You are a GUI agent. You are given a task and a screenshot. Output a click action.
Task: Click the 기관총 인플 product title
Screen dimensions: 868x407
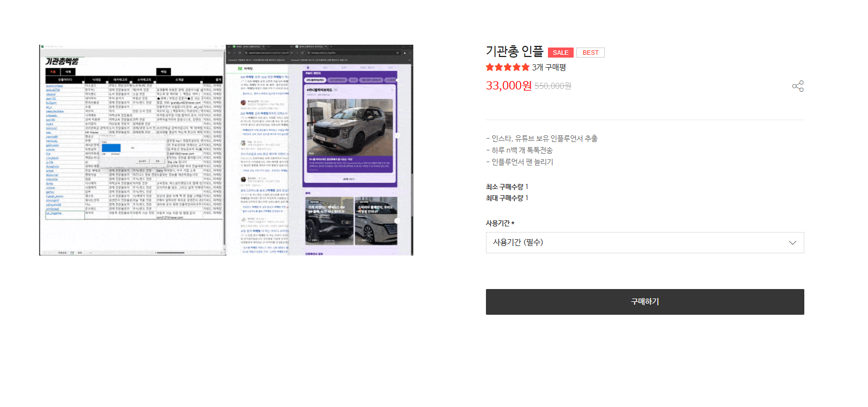514,52
